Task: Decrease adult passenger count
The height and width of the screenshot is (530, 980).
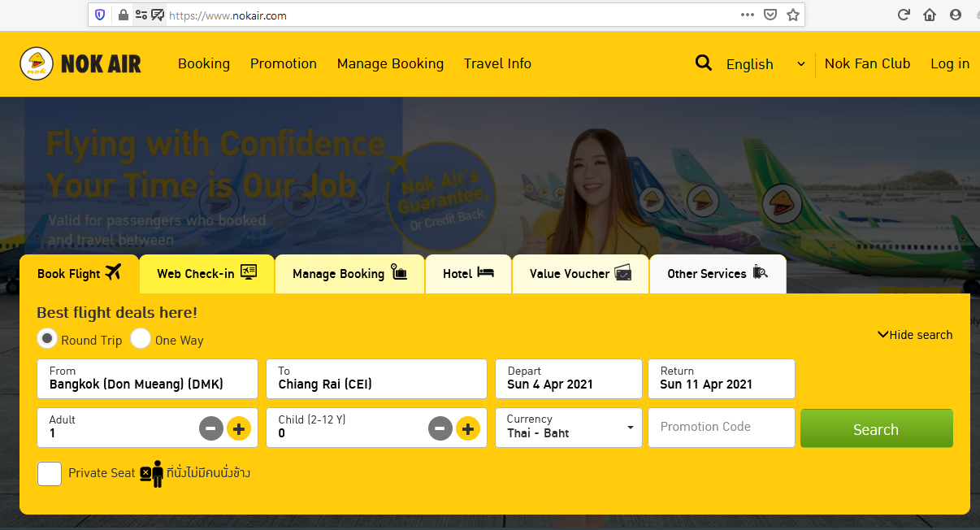Action: (x=211, y=428)
